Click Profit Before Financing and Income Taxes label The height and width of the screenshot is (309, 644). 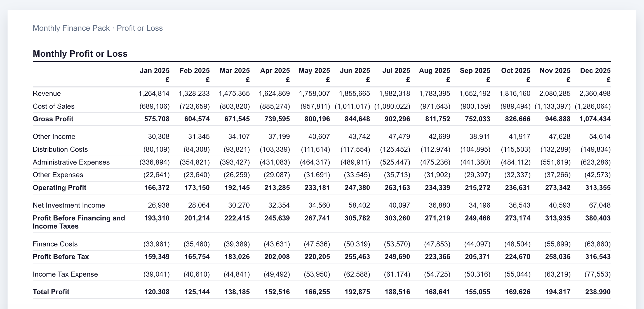[x=79, y=222]
